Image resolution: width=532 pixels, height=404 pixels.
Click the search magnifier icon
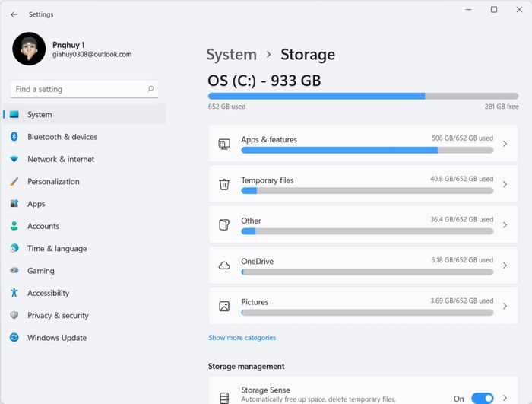tap(150, 89)
